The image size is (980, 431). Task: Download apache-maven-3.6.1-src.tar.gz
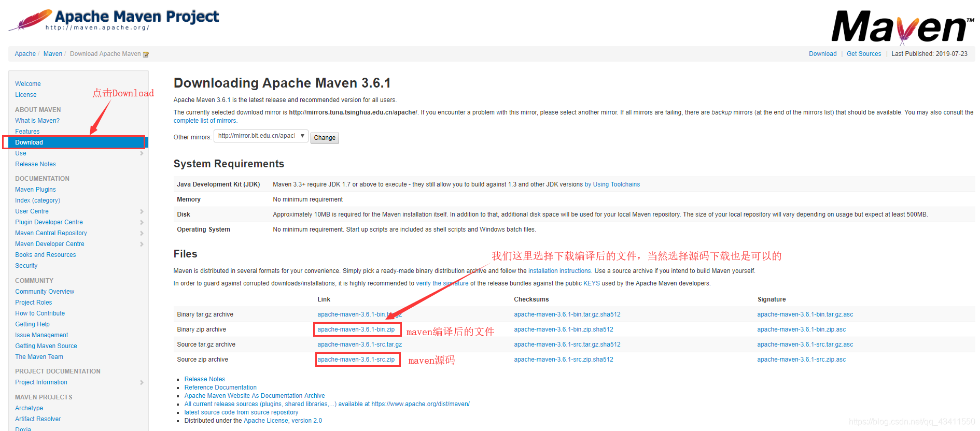[x=360, y=344]
